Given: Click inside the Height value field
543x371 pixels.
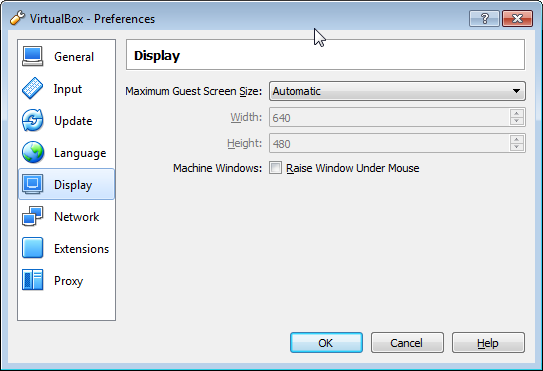Looking at the screenshot, I should [389, 143].
